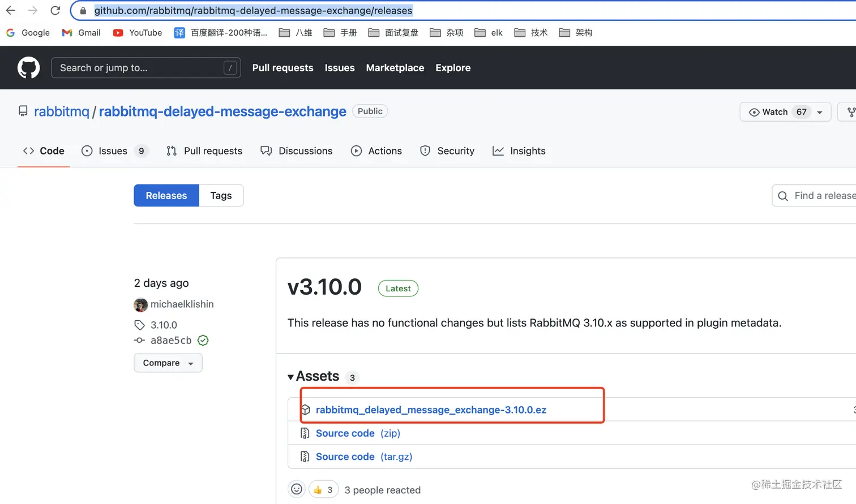This screenshot has height=504, width=856.
Task: Click the file icon beside Source code (tar.gz)
Action: tap(305, 456)
